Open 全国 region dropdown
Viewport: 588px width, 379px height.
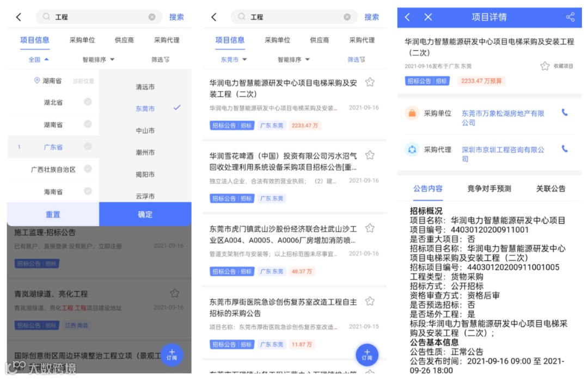pyautogui.click(x=39, y=60)
